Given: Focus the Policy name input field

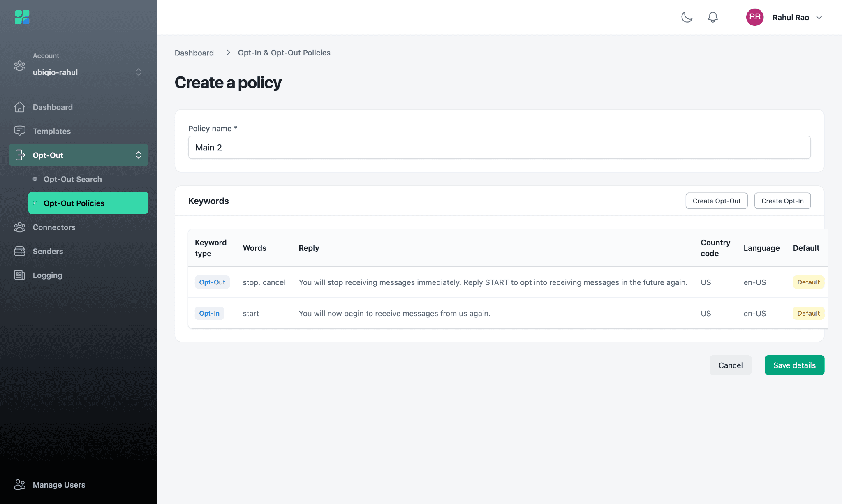Looking at the screenshot, I should (x=499, y=148).
